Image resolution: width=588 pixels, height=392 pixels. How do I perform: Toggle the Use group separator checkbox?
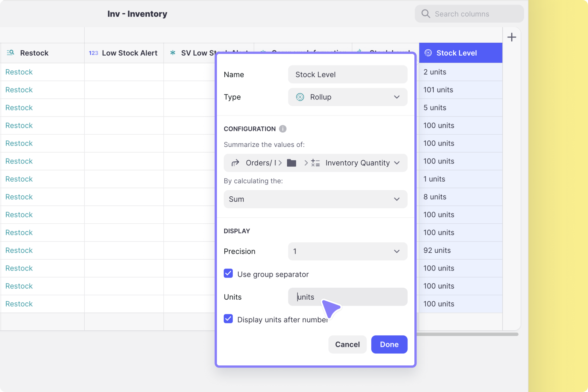coord(228,274)
